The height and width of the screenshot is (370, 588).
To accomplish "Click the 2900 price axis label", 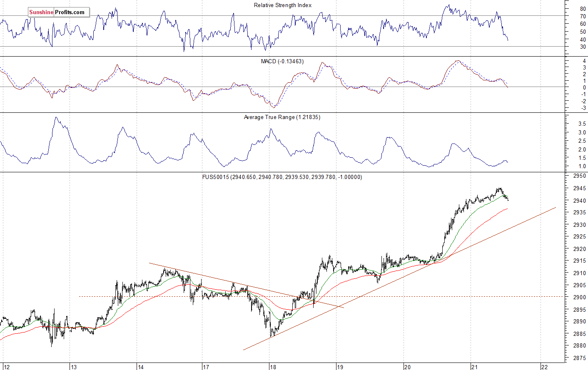I will [x=579, y=297].
